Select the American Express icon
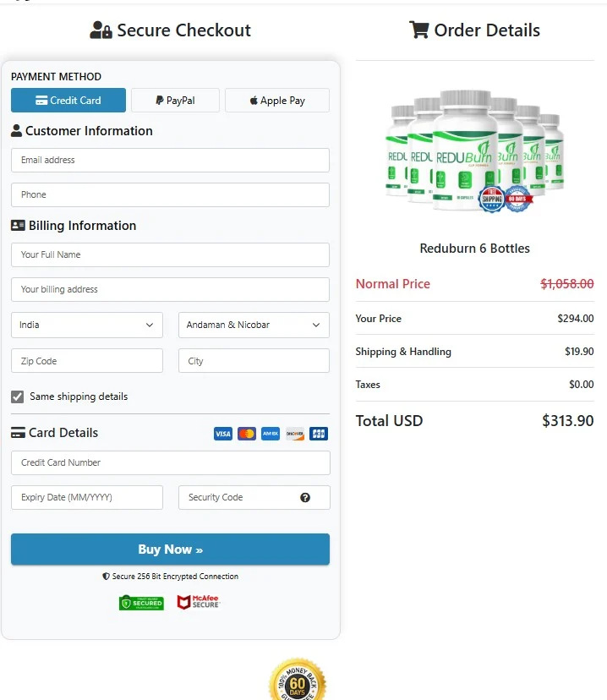Screen dimensions: 607x700 (271, 433)
